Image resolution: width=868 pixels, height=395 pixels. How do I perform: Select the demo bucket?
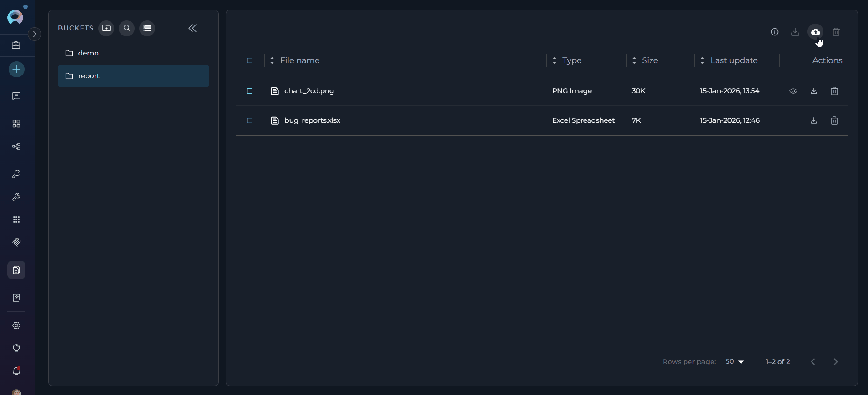pyautogui.click(x=88, y=53)
